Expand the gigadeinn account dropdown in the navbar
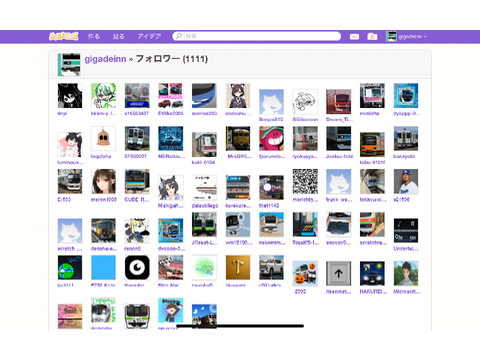 click(x=406, y=36)
